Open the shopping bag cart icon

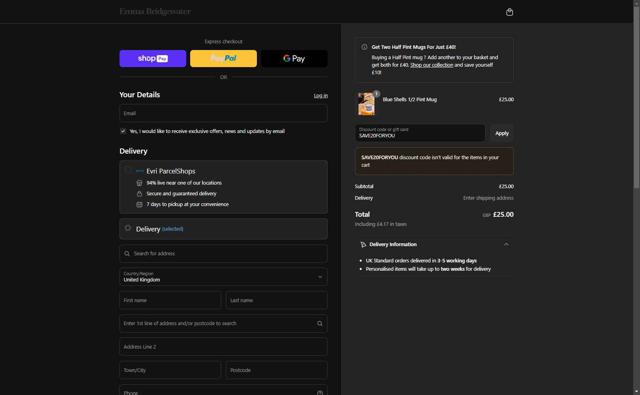coord(509,12)
